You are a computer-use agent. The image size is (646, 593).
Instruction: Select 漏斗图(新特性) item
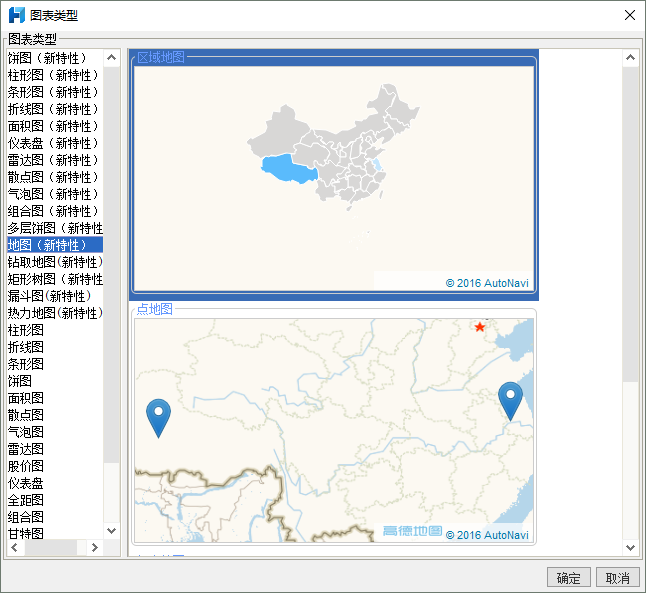(55, 296)
